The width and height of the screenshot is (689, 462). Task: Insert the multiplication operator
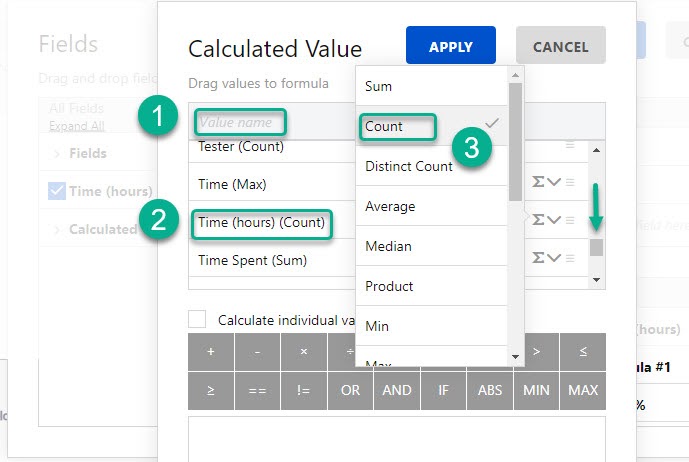pos(304,352)
